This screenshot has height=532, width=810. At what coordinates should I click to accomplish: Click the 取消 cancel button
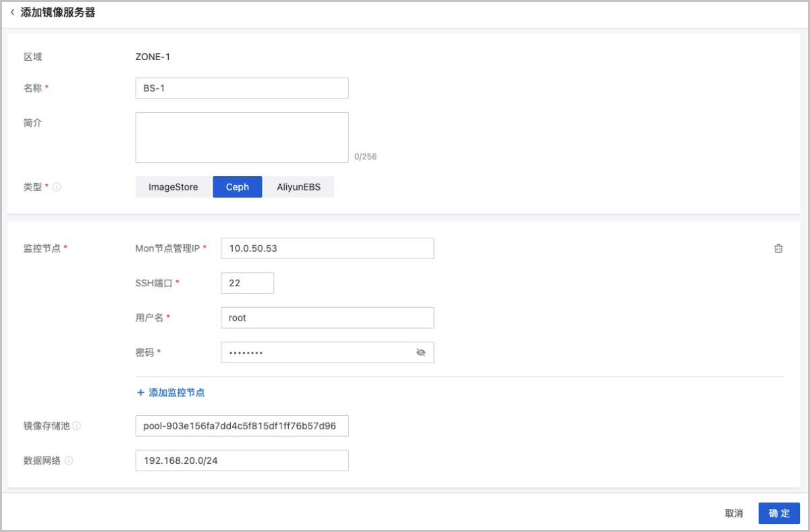pos(734,513)
